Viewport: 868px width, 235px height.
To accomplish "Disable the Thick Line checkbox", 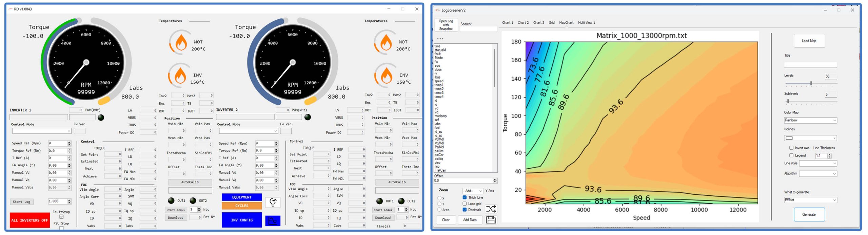I will click(x=465, y=197).
